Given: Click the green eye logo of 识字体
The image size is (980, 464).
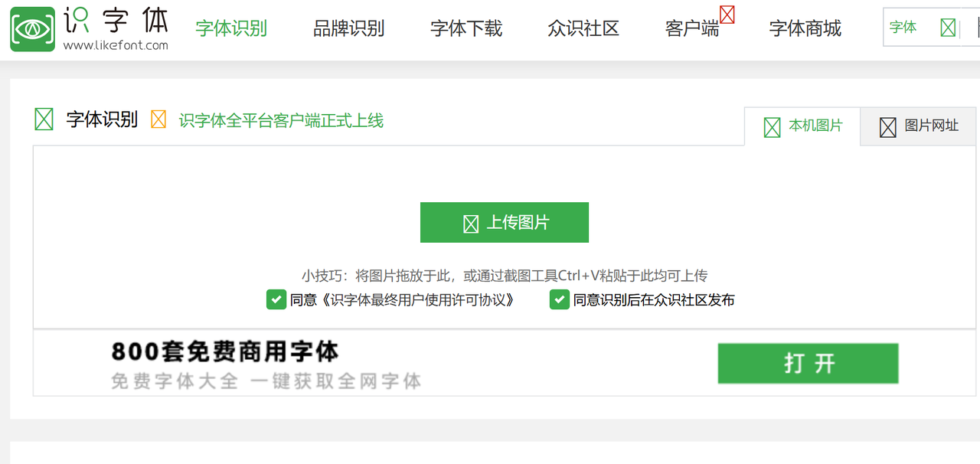Looking at the screenshot, I should tap(32, 29).
